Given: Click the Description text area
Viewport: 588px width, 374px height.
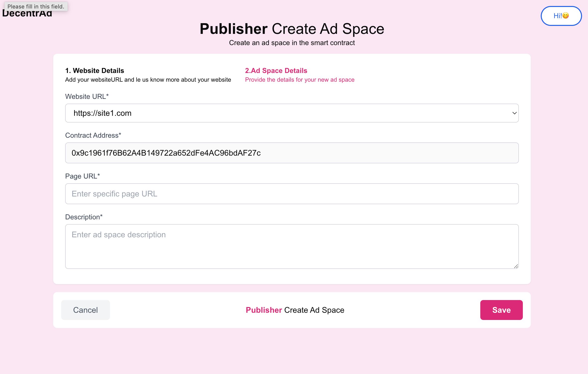Looking at the screenshot, I should point(292,247).
